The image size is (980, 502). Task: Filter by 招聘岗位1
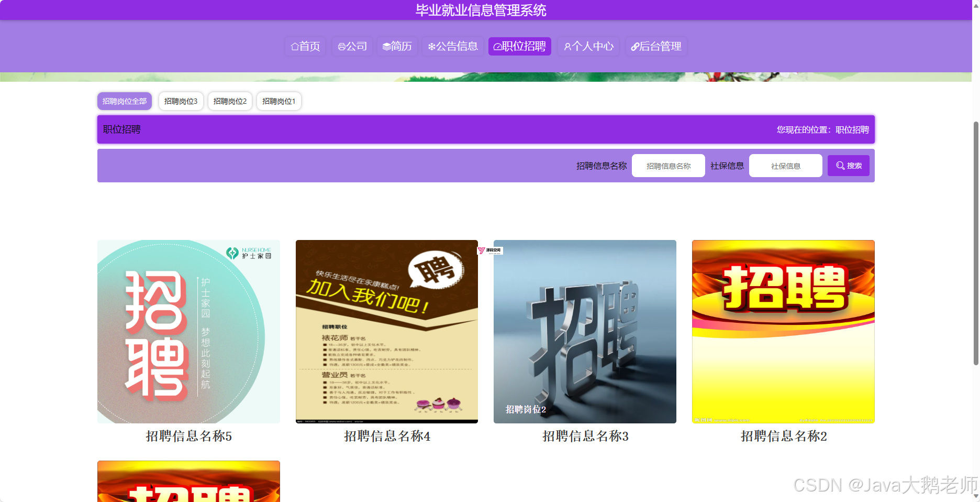pyautogui.click(x=279, y=101)
